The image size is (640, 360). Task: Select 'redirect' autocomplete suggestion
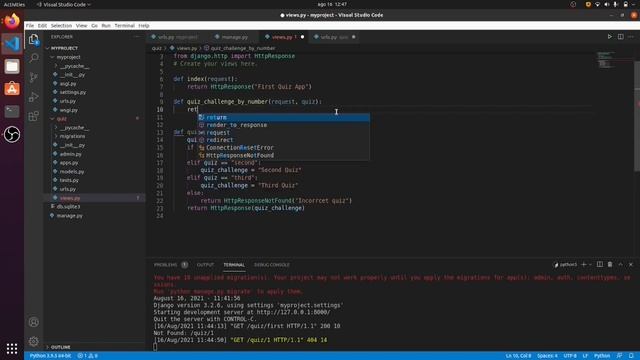point(284,140)
